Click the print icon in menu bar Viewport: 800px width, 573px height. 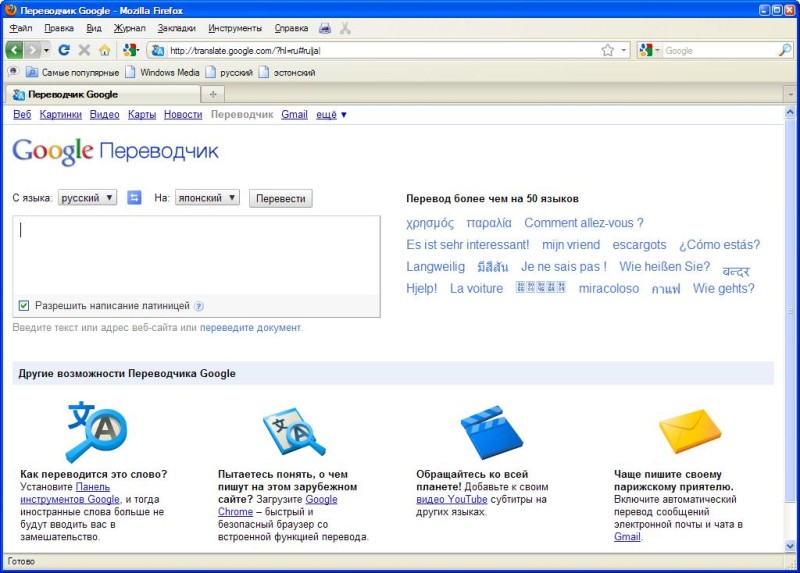pyautogui.click(x=325, y=28)
